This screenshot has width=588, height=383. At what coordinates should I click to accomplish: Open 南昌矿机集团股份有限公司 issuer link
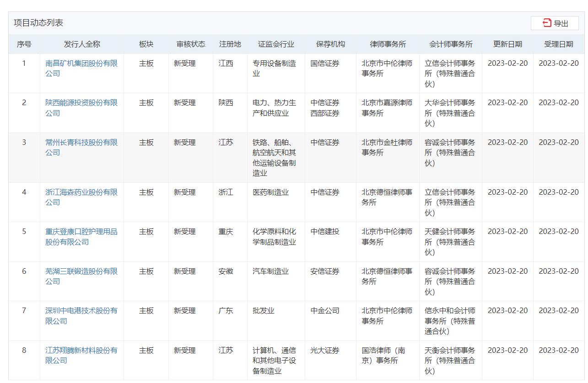(81, 69)
